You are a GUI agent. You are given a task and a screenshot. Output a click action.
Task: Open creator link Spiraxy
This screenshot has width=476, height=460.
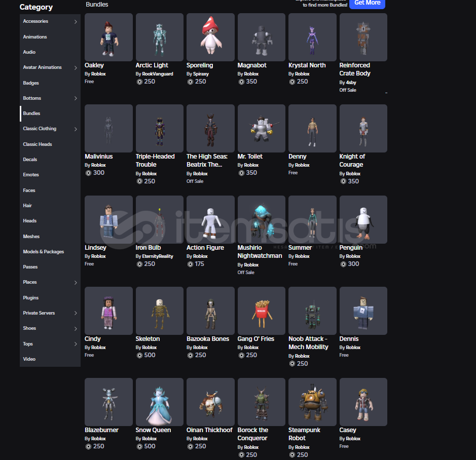201,74
